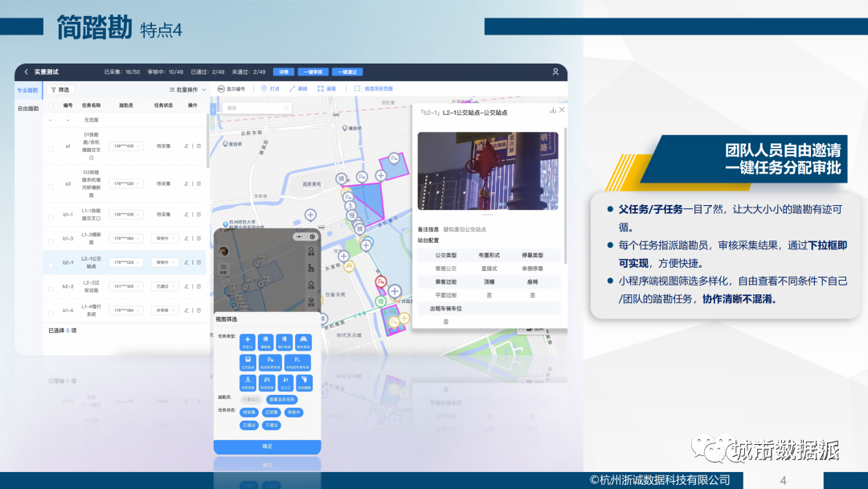Open the 批量操作 dropdown

coord(187,90)
